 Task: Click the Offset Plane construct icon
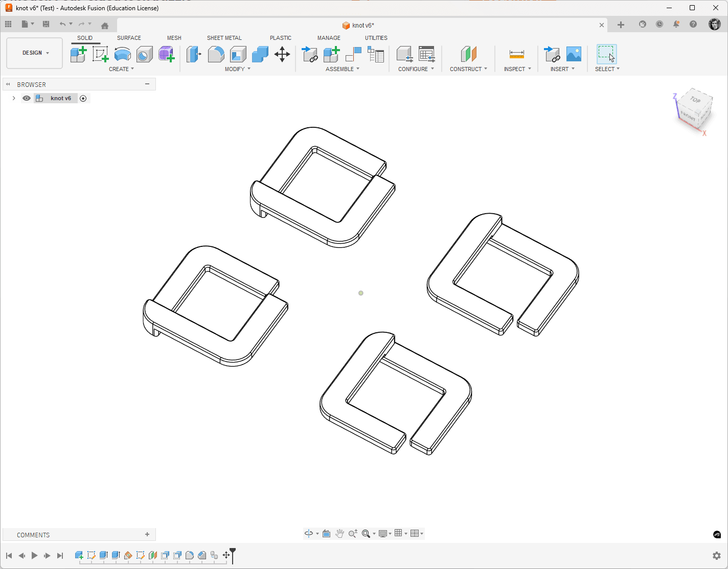point(469,54)
